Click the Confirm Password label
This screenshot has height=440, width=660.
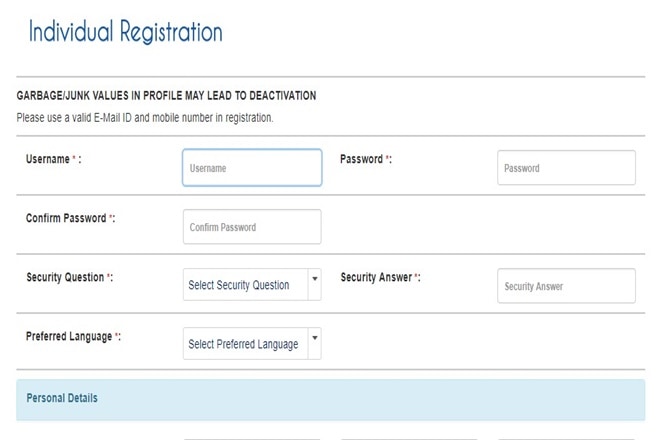tap(66, 218)
